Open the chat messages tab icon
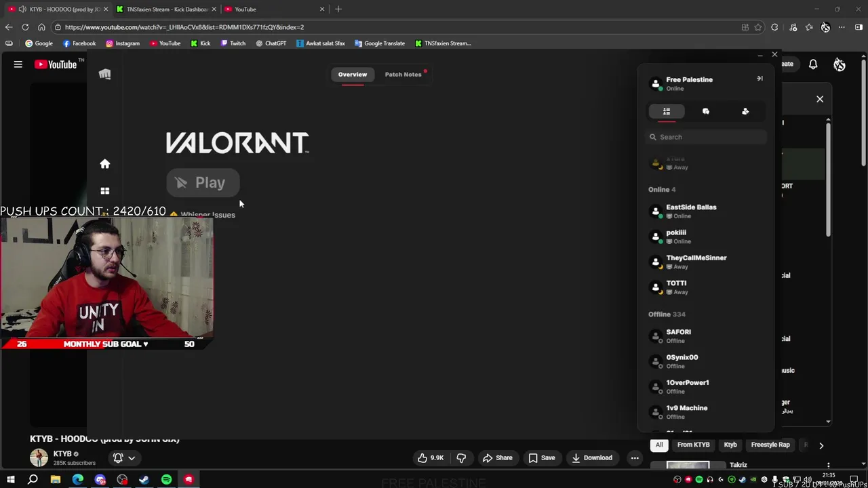Screen dimensions: 868x488 coord(706,111)
